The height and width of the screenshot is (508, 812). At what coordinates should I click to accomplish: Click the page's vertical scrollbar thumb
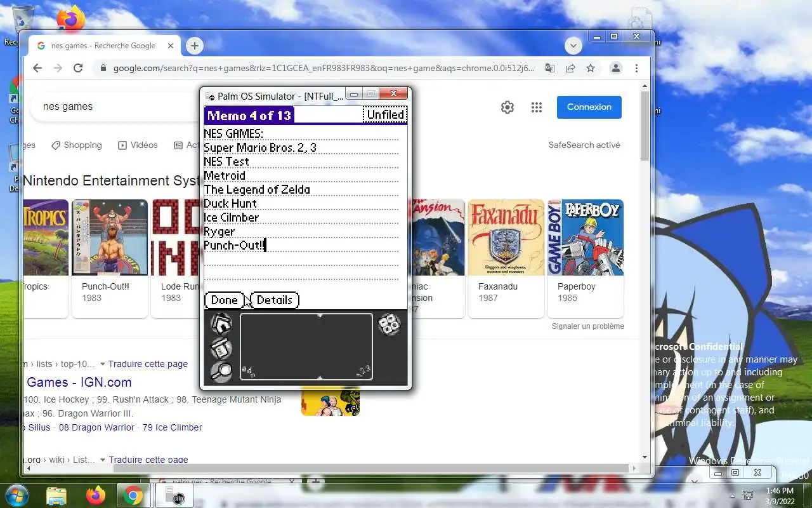645,126
